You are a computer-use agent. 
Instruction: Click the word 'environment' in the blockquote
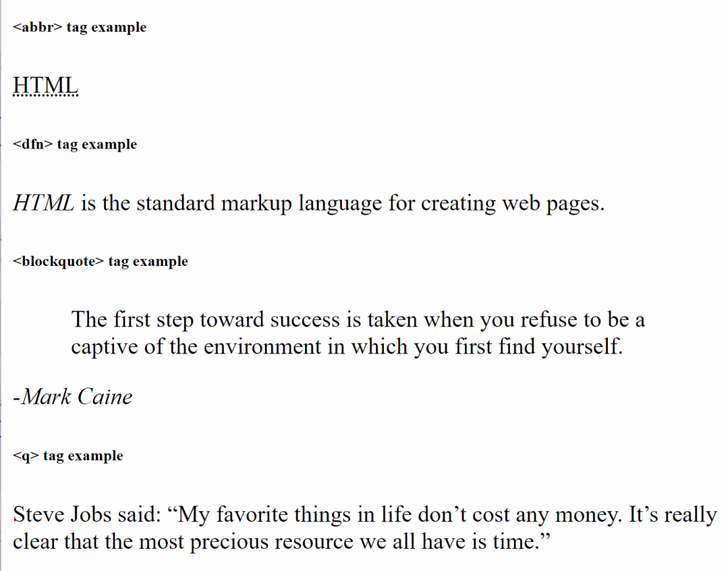(x=262, y=347)
